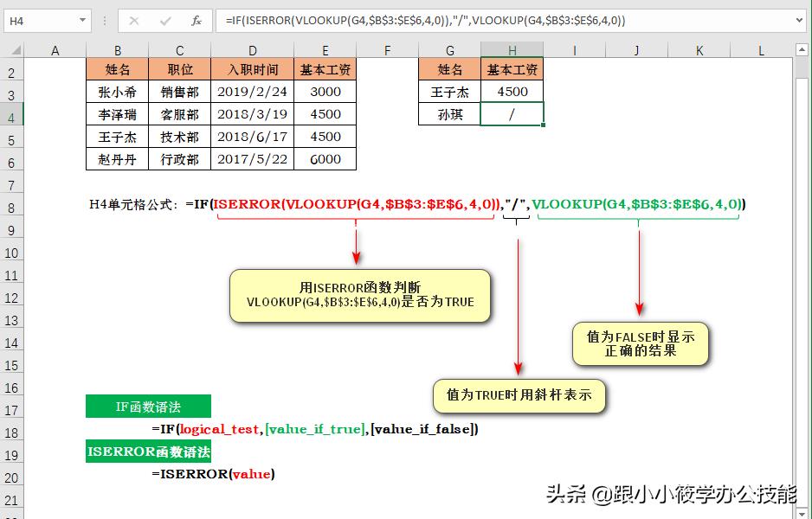
Task: Click inside the Name Box showing H4
Action: coord(35,21)
